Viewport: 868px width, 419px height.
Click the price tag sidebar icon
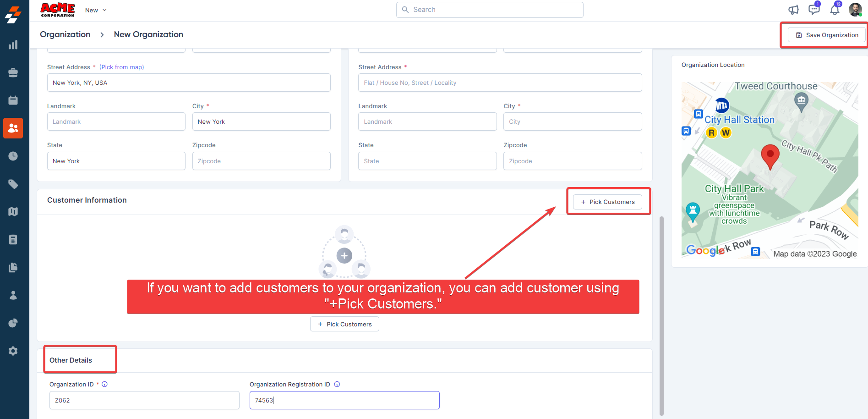tap(13, 184)
